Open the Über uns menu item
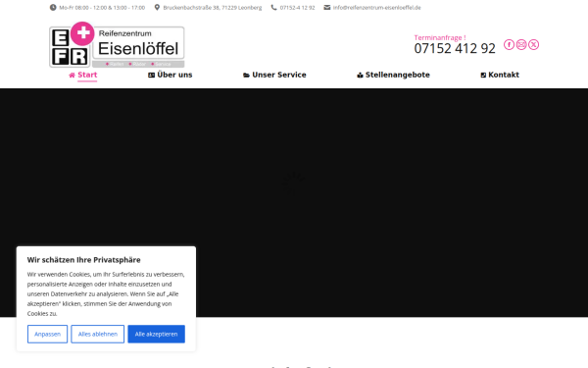 pyautogui.click(x=174, y=75)
